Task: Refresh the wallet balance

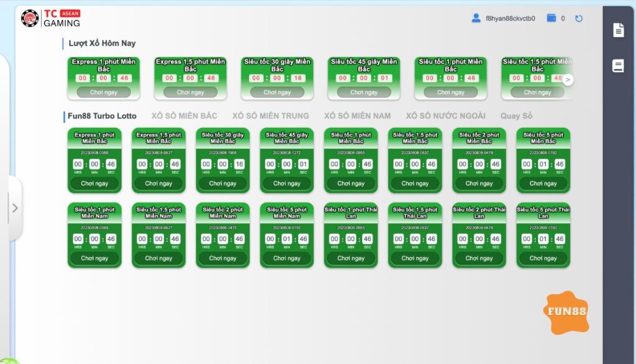Action: pos(579,18)
